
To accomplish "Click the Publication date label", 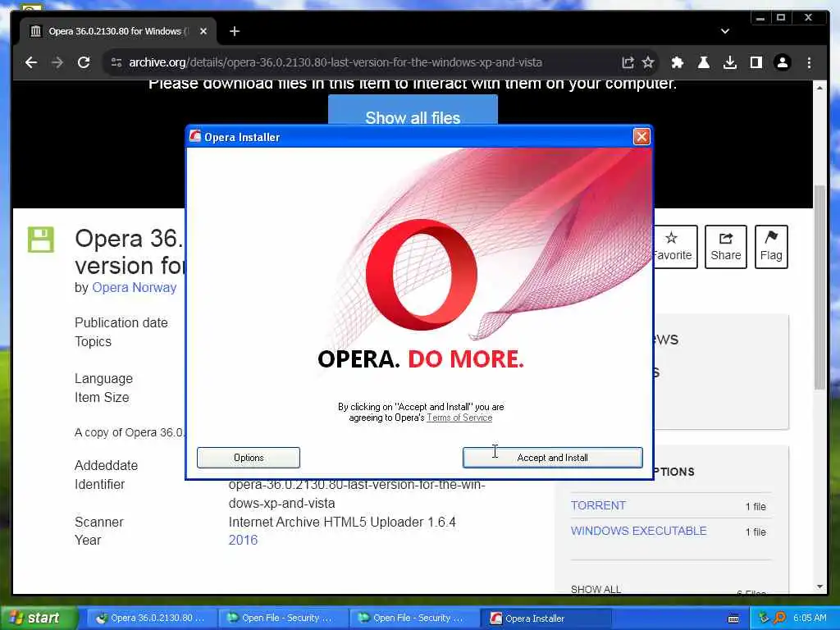I will (x=121, y=322).
